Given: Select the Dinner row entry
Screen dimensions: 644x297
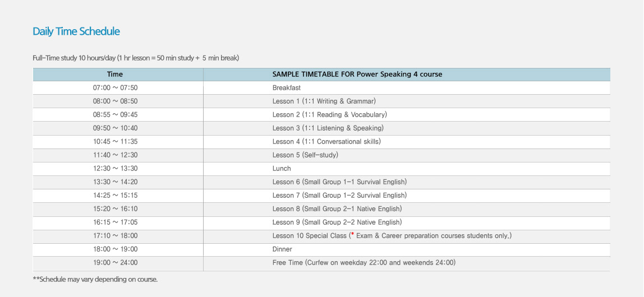Looking at the screenshot, I should (x=282, y=249).
